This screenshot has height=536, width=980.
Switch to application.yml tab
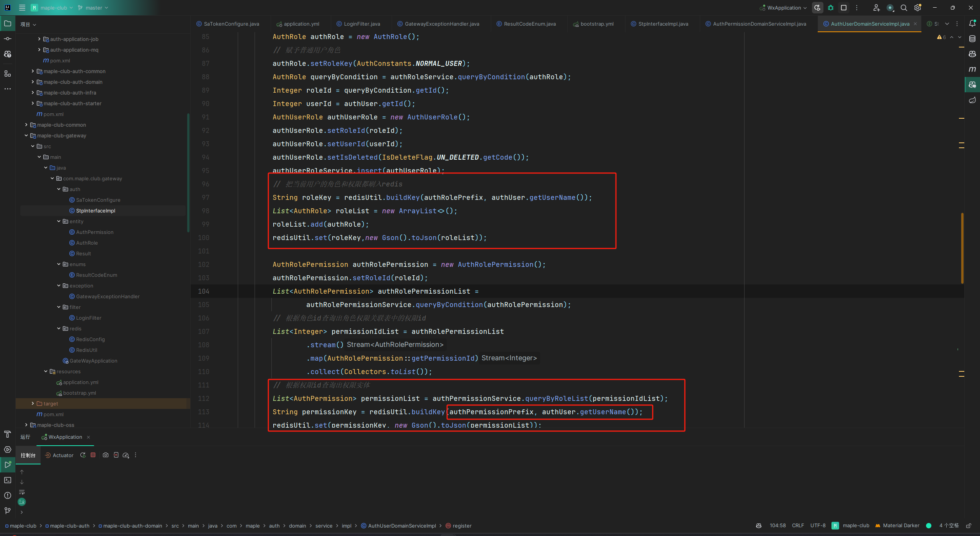(298, 24)
